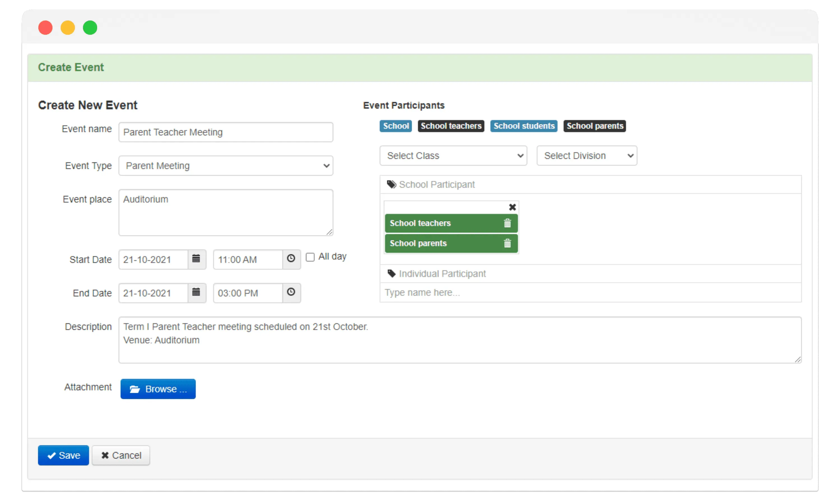Click the Event Participants heading
Screen dimensions: 840x504
coord(404,105)
